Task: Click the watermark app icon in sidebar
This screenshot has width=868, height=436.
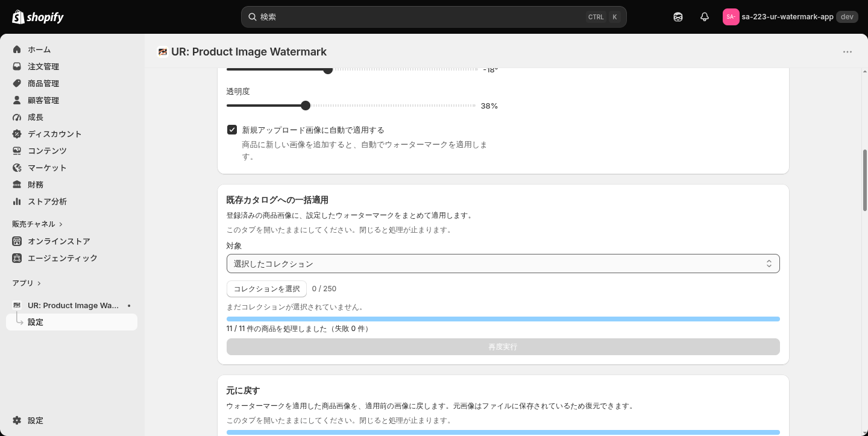Action: click(x=17, y=305)
